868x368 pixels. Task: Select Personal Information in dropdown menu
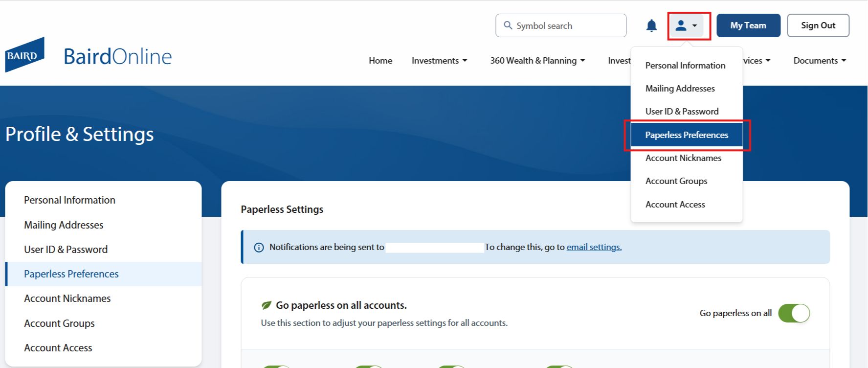tap(687, 66)
